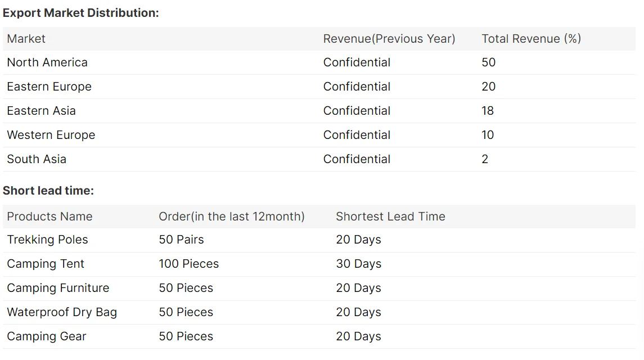The width and height of the screenshot is (644, 360).
Task: Select the Revenue(Previous Year) column header
Action: [x=389, y=39]
